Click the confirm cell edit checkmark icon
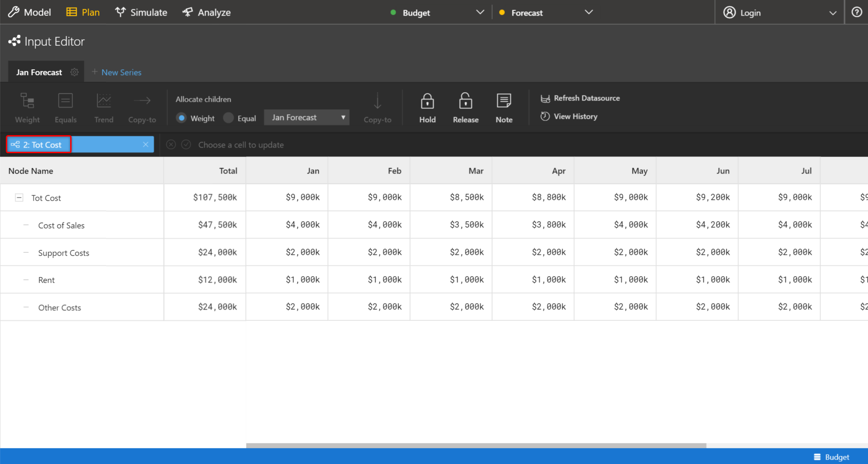Viewport: 868px width, 464px height. (186, 145)
